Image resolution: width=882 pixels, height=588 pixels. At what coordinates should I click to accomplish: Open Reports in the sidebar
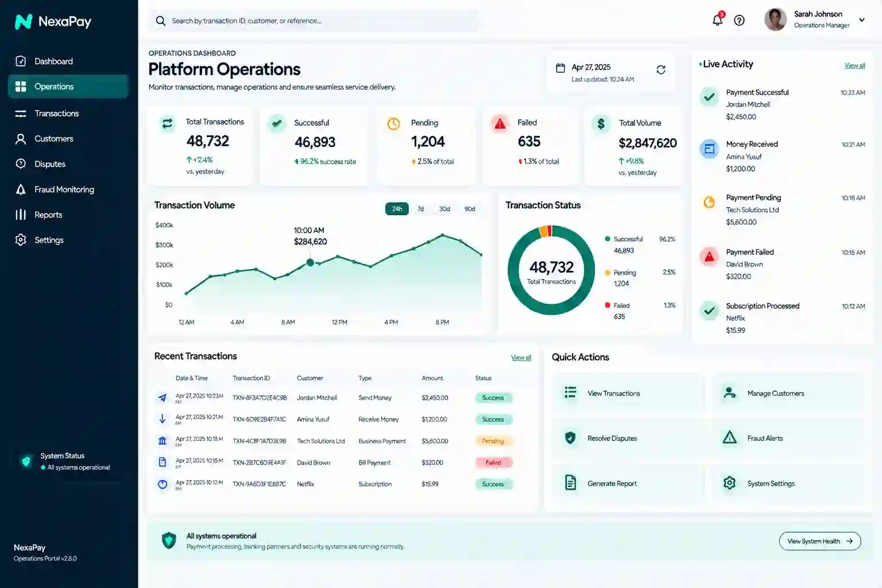click(68, 215)
